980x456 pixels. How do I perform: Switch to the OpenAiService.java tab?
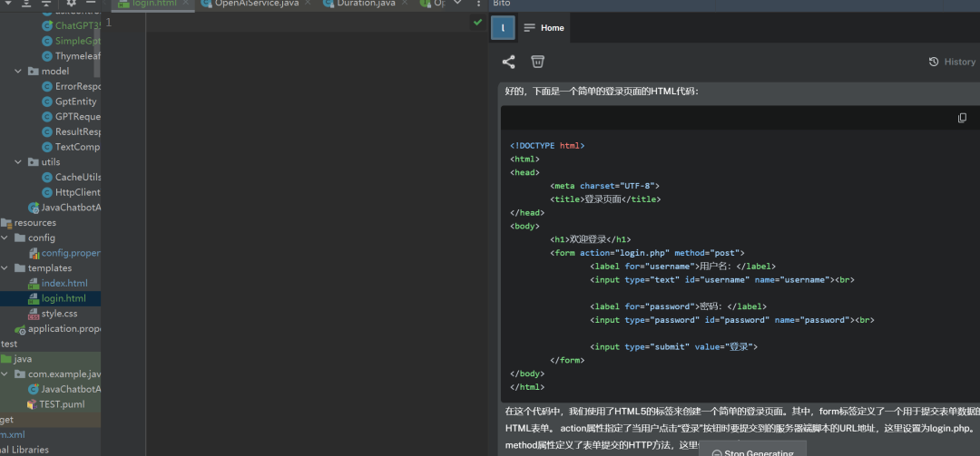pyautogui.click(x=256, y=4)
